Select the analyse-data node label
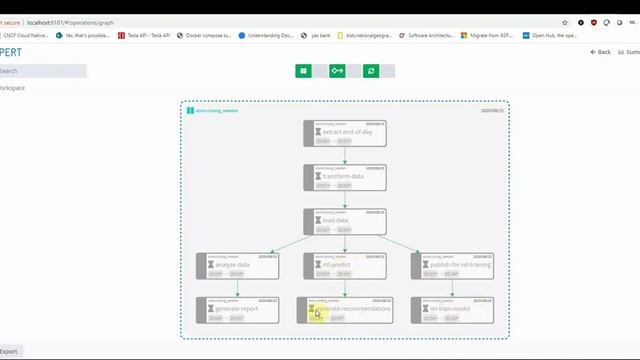 pyautogui.click(x=232, y=264)
